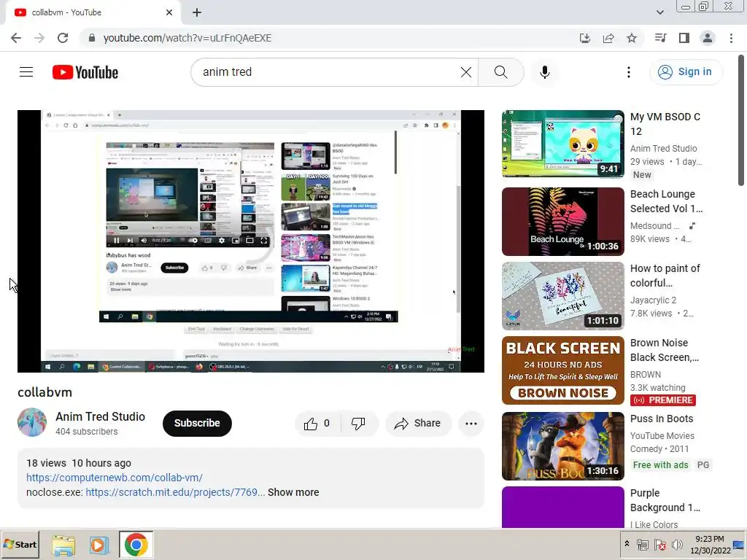This screenshot has height=560, width=747.
Task: Open computernewb.com collab-vm link
Action: coord(115,478)
